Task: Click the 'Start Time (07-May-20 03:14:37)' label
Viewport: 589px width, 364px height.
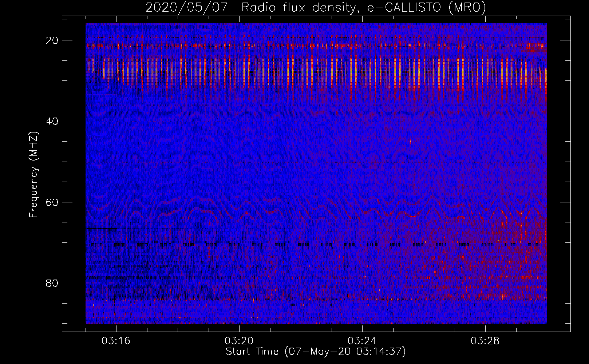Action: pos(316,352)
